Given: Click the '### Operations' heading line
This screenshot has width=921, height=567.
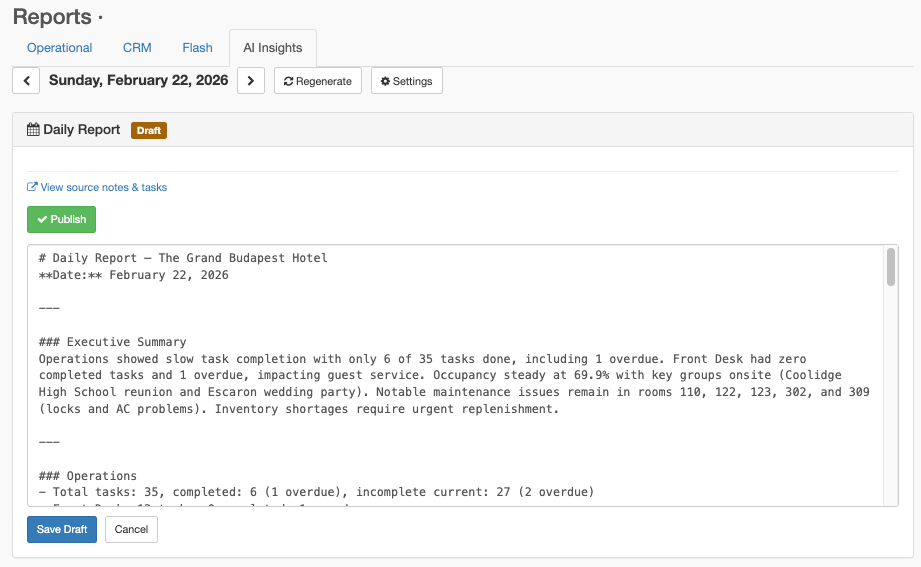Looking at the screenshot, I should [x=88, y=476].
